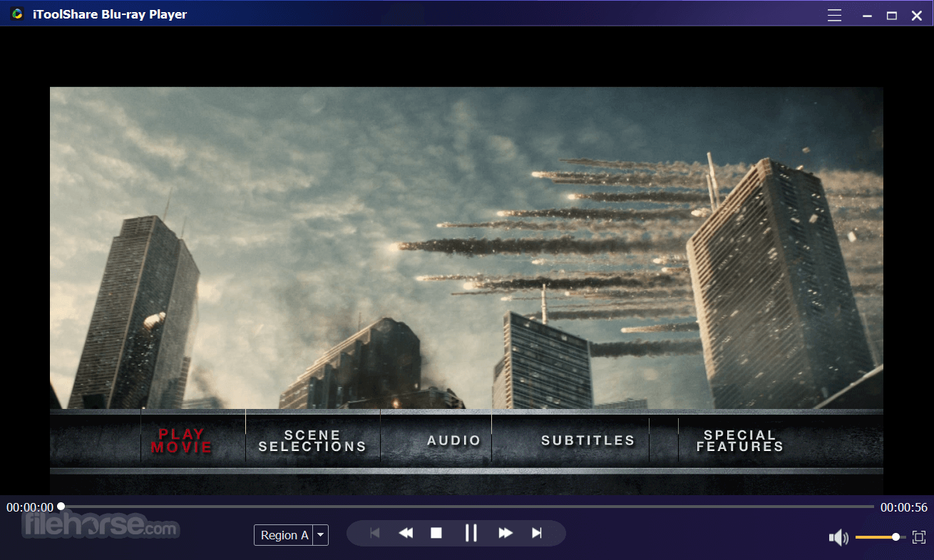Maximize the Blu-ray Player window
The height and width of the screenshot is (560, 934).
(x=891, y=16)
